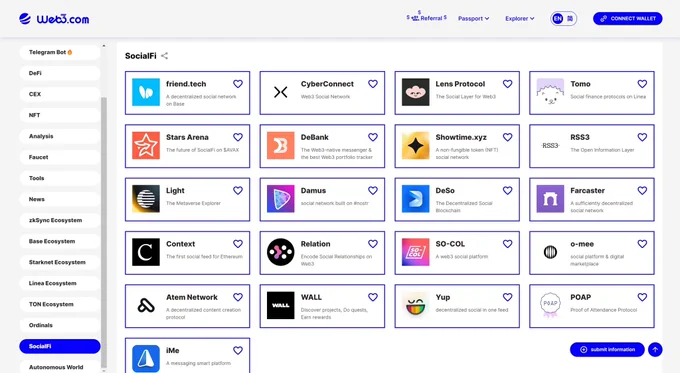
Task: Select the SocialFi category
Action: coord(60,346)
